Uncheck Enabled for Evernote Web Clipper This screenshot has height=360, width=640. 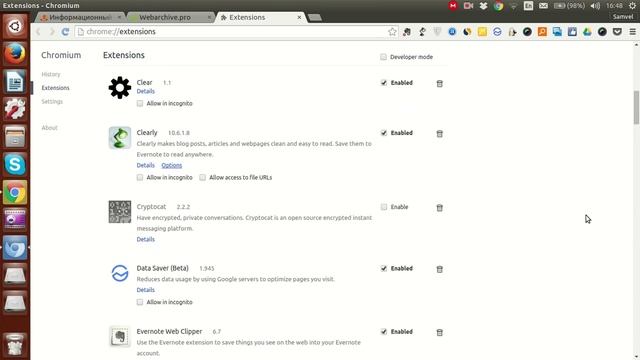384,331
